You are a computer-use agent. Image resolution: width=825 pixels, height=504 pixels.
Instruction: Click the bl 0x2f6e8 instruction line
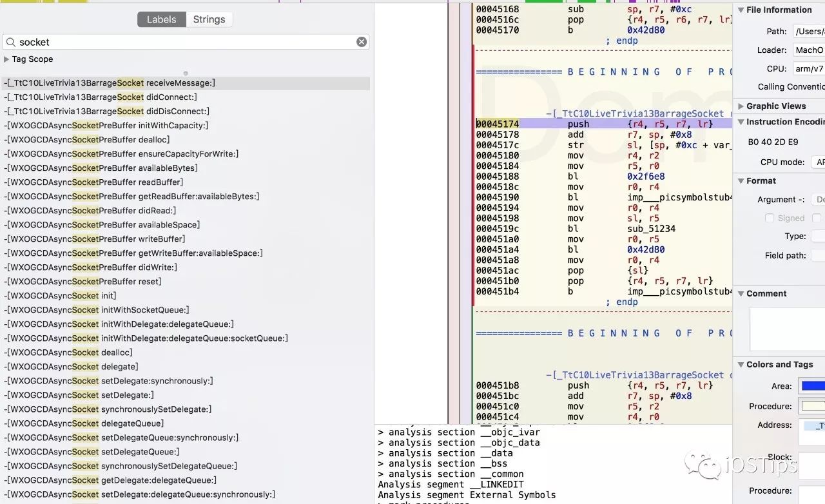[603, 177]
